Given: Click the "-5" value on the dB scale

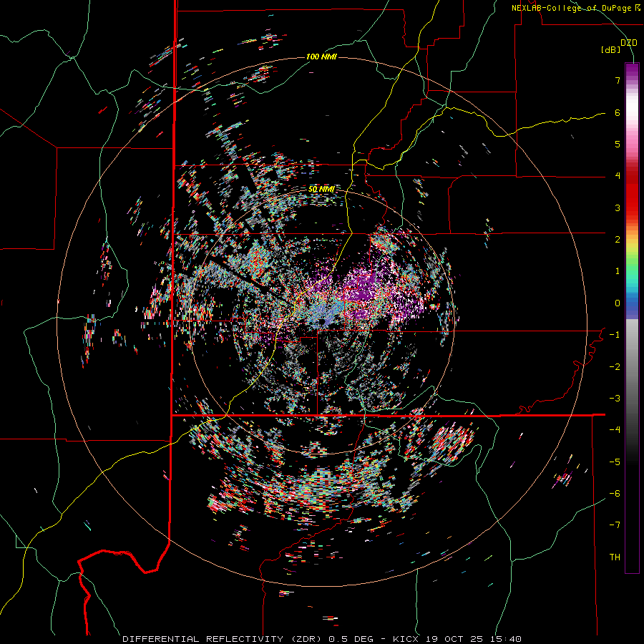Looking at the screenshot, I should pos(615,462).
